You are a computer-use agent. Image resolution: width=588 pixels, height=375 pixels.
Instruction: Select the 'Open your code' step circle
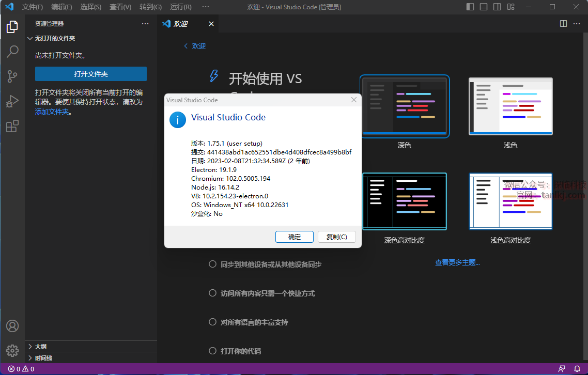[212, 351]
